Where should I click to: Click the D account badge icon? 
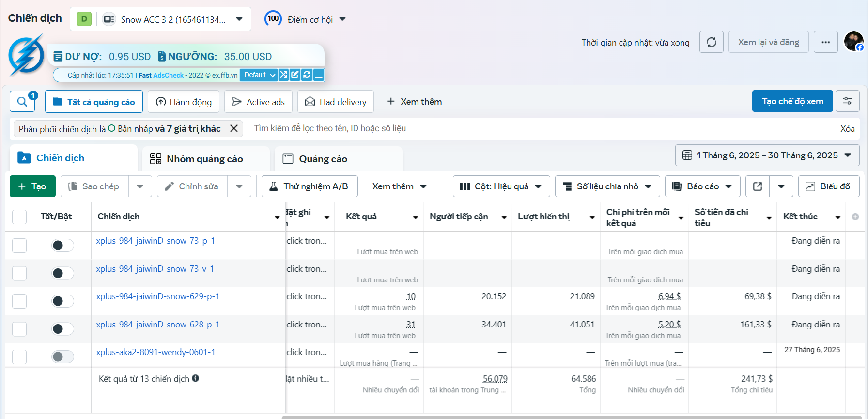coord(84,19)
